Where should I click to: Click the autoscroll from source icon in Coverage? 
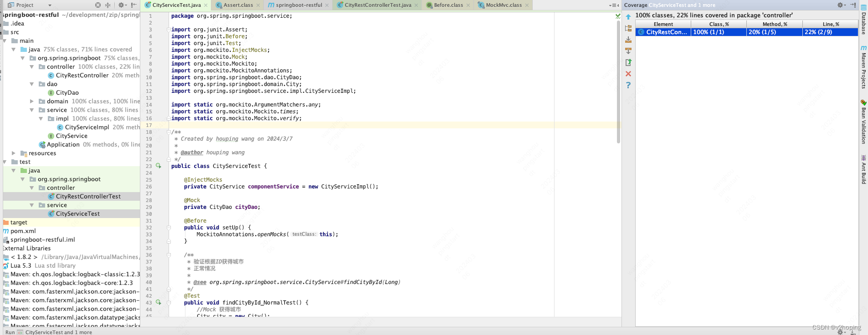tap(628, 51)
